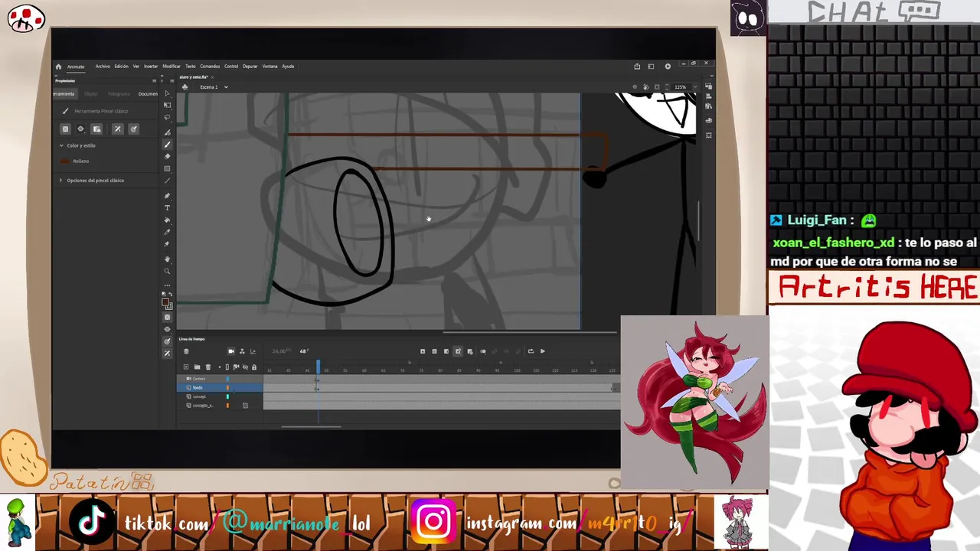The height and width of the screenshot is (551, 980).
Task: Select the Eraser tool
Action: pos(167,156)
